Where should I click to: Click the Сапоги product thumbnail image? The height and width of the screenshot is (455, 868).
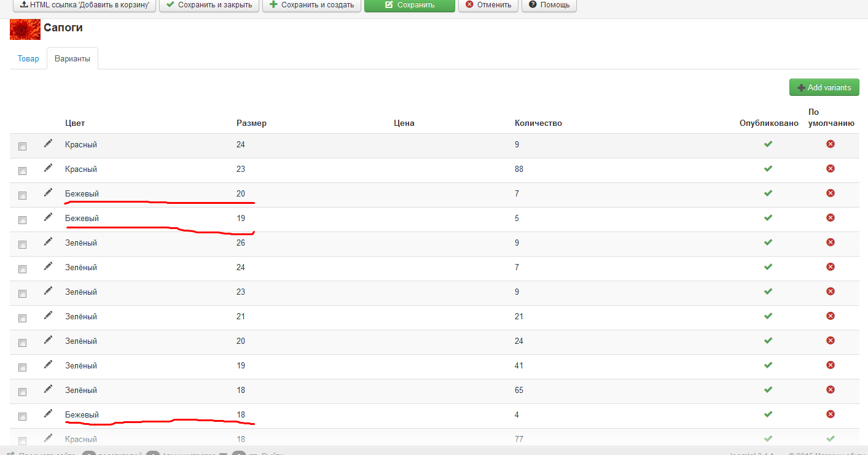pos(25,29)
